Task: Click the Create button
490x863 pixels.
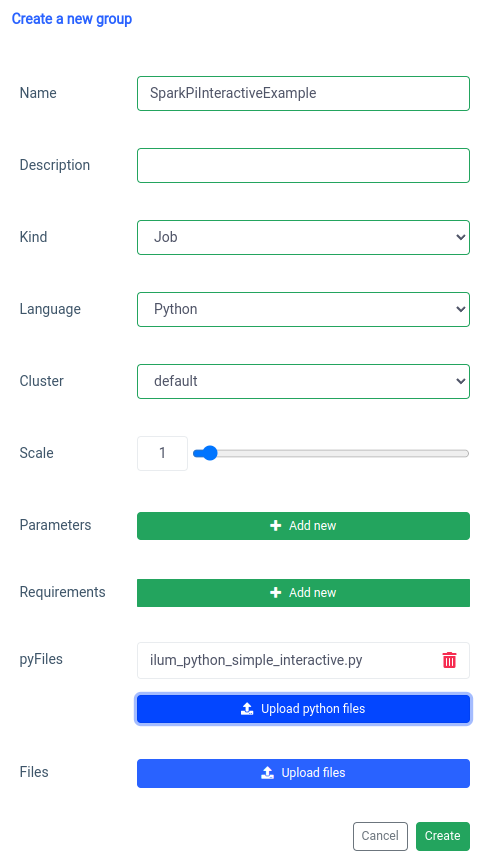Action: pos(443,836)
